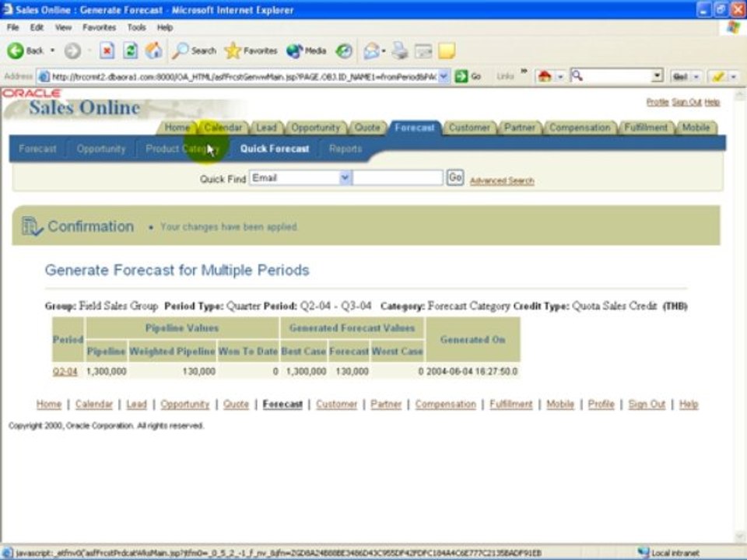
Task: Click the browser Forward arrow icon
Action: tap(72, 51)
